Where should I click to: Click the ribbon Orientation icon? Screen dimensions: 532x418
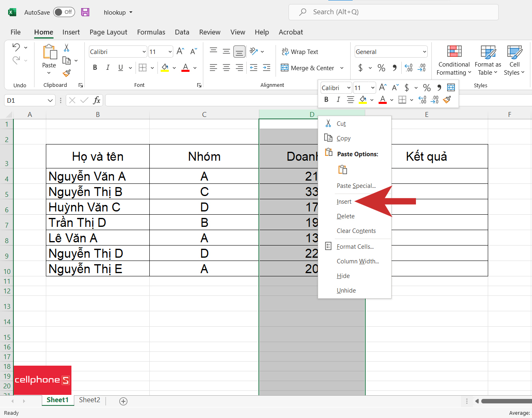pos(254,51)
